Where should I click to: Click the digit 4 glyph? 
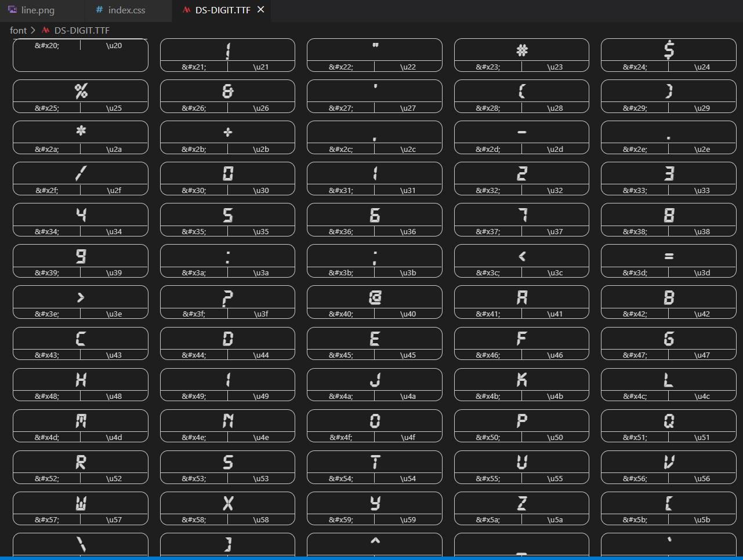pos(81,214)
